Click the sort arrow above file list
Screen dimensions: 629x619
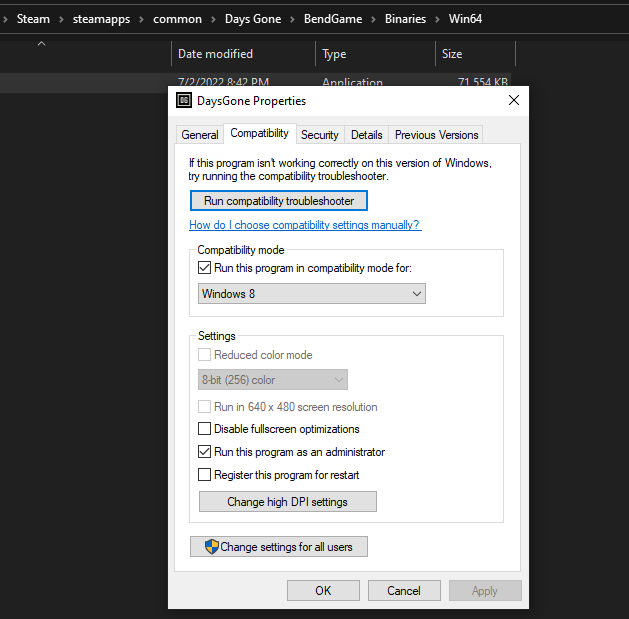41,45
